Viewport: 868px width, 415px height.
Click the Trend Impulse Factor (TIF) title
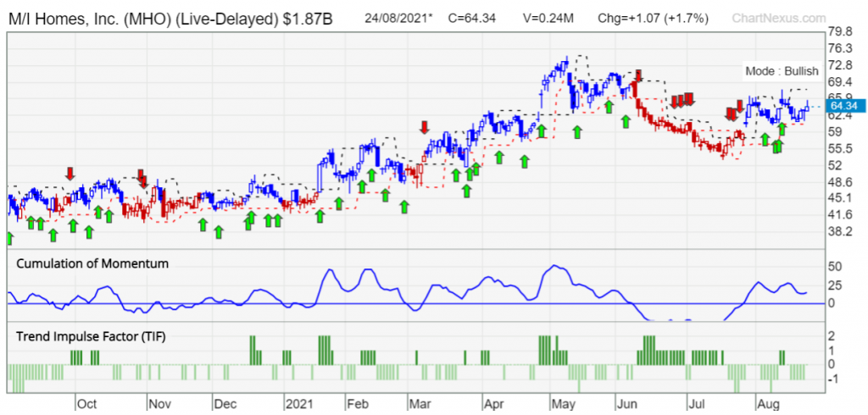coord(91,336)
